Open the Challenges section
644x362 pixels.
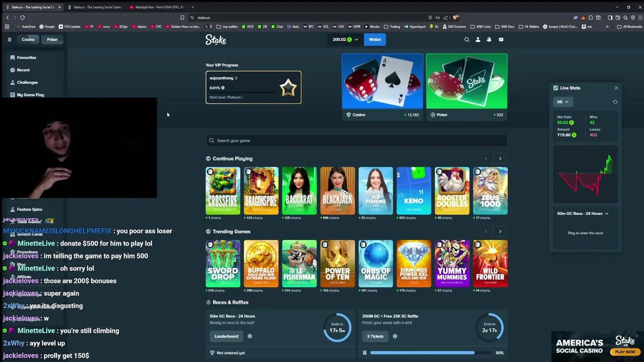pos(27,82)
